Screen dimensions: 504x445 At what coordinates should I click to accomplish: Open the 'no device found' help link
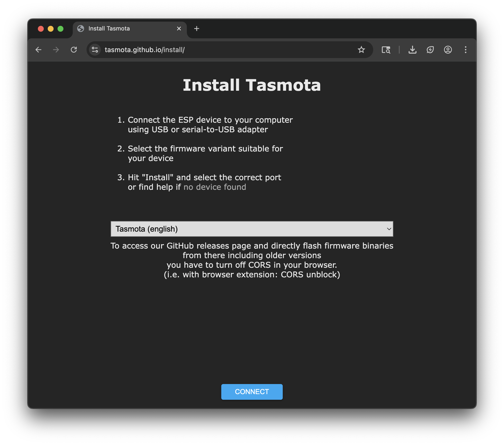click(215, 187)
